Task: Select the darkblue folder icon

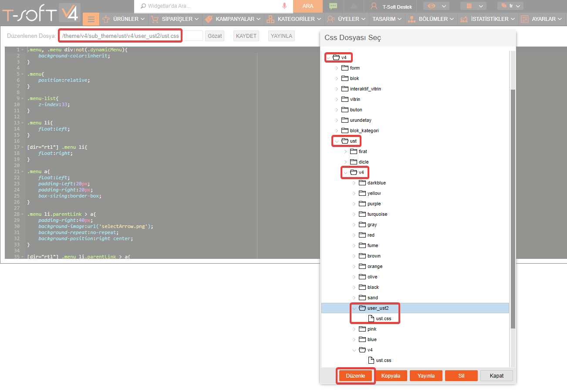Action: click(x=362, y=183)
